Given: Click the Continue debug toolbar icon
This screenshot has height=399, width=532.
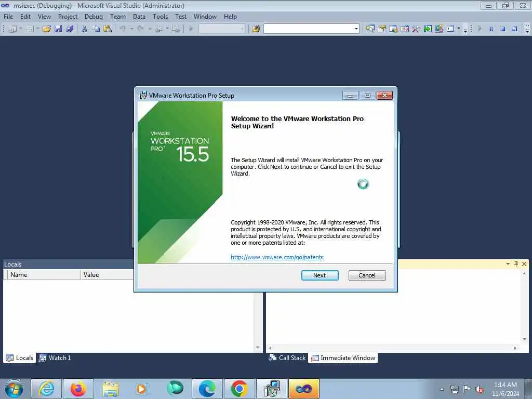Looking at the screenshot, I should [x=480, y=29].
